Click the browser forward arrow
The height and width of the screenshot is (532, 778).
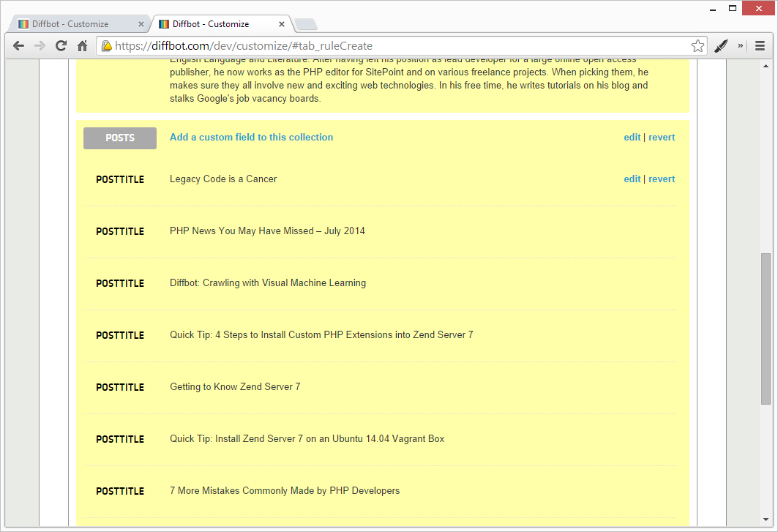(x=40, y=45)
